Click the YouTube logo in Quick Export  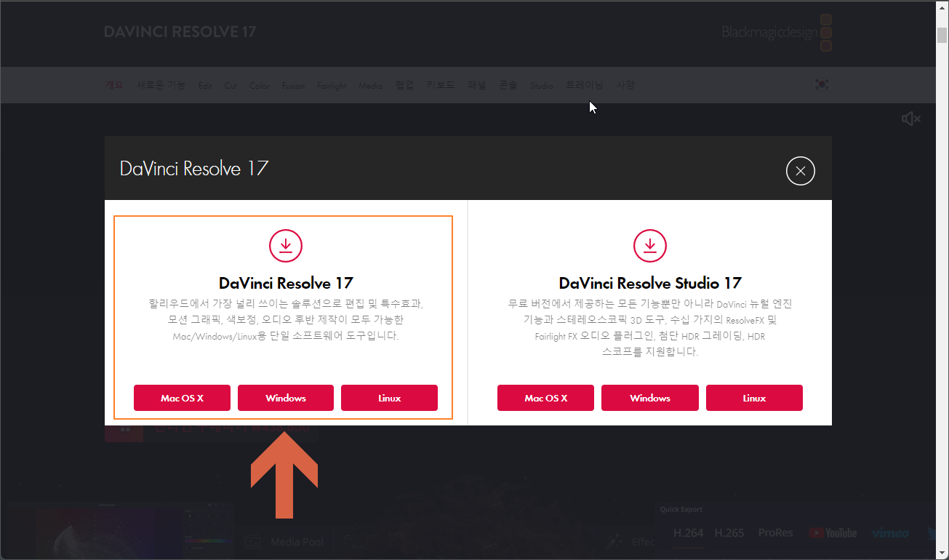[x=833, y=533]
